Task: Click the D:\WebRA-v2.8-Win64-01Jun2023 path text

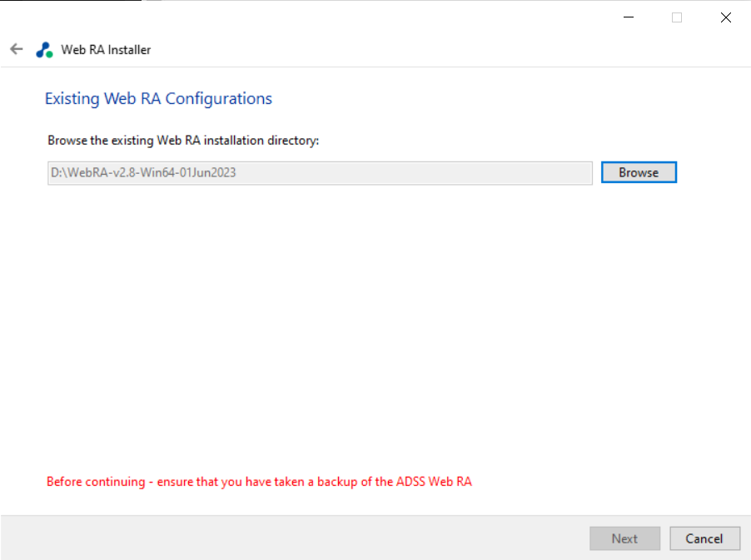Action: point(143,173)
